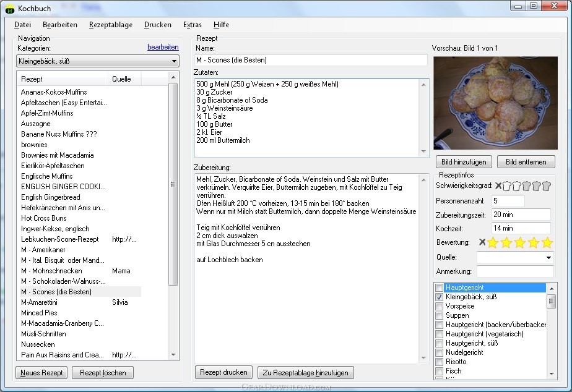The image size is (572, 392).
Task: Click recipe list scroll down arrow
Action: click(x=173, y=354)
